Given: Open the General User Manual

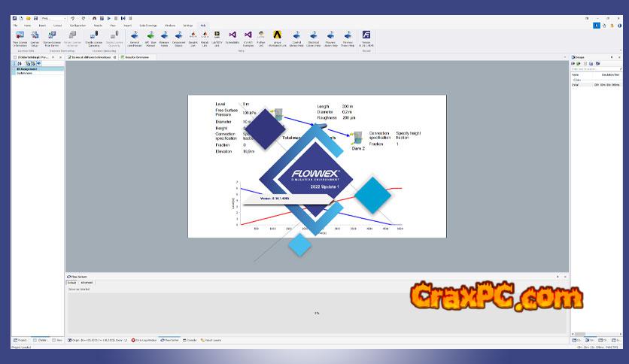Looking at the screenshot, I should 135,39.
